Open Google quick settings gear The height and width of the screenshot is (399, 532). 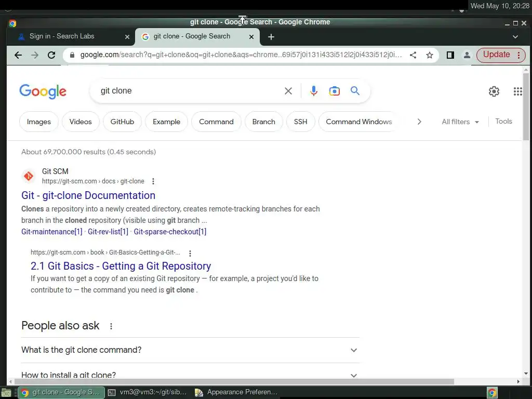click(x=494, y=91)
